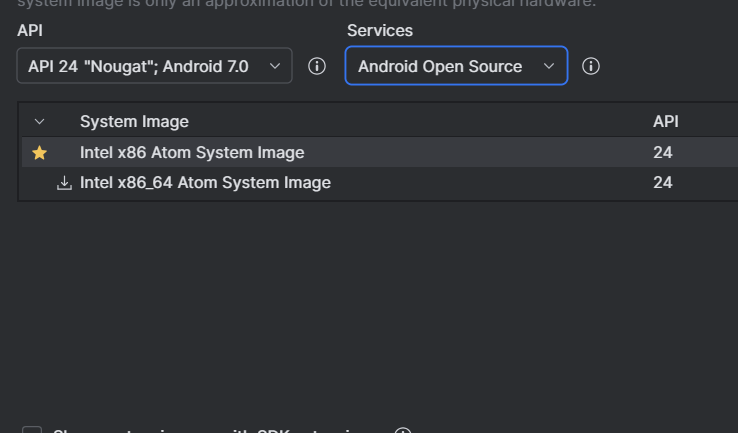Toggle the show system images checkbox
This screenshot has width=738, height=433.
pyautogui.click(x=32, y=431)
